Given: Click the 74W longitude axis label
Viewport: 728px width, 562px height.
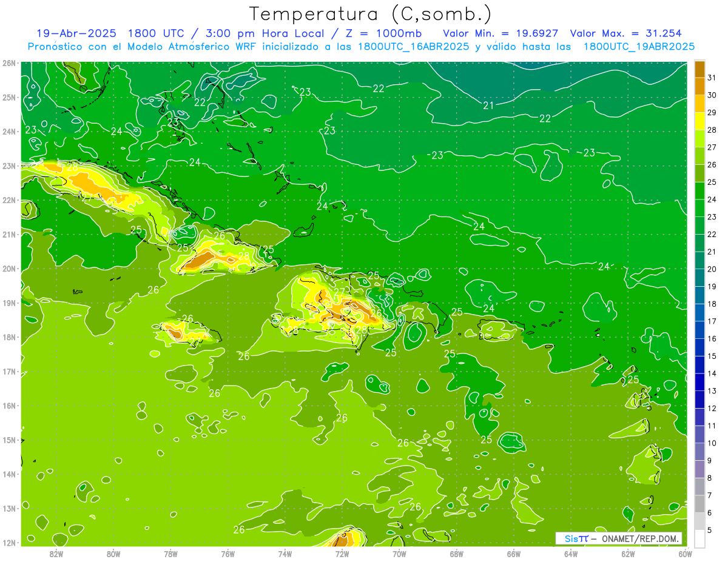Looking at the screenshot, I should click(285, 554).
